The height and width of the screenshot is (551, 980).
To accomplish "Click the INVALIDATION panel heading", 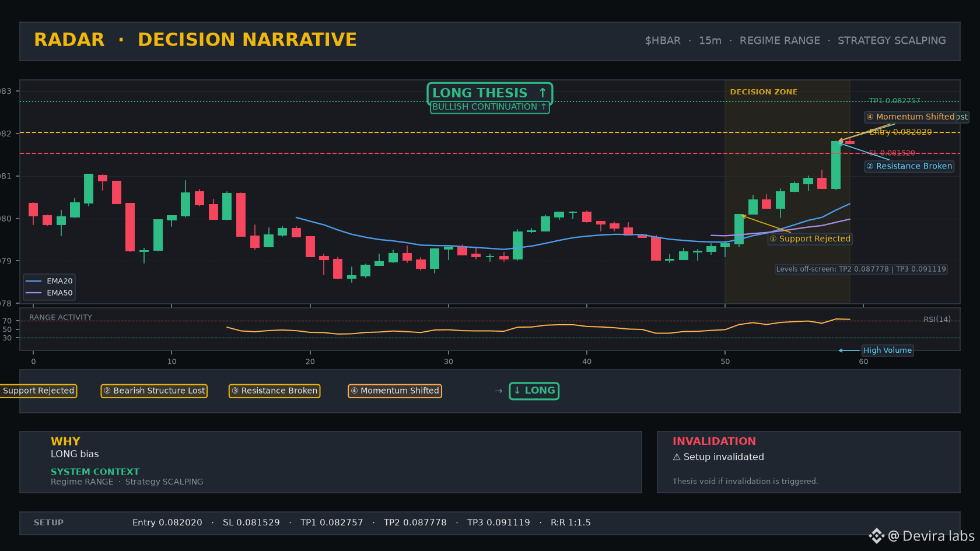I will pos(714,441).
